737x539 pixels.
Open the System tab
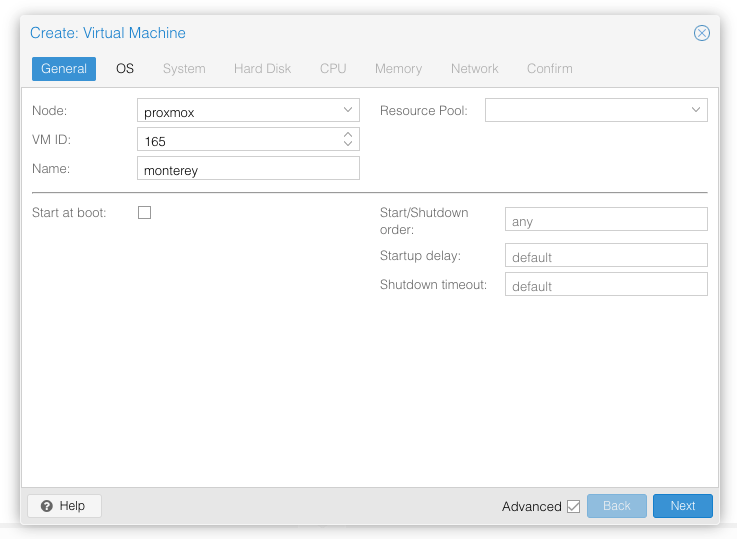point(184,69)
